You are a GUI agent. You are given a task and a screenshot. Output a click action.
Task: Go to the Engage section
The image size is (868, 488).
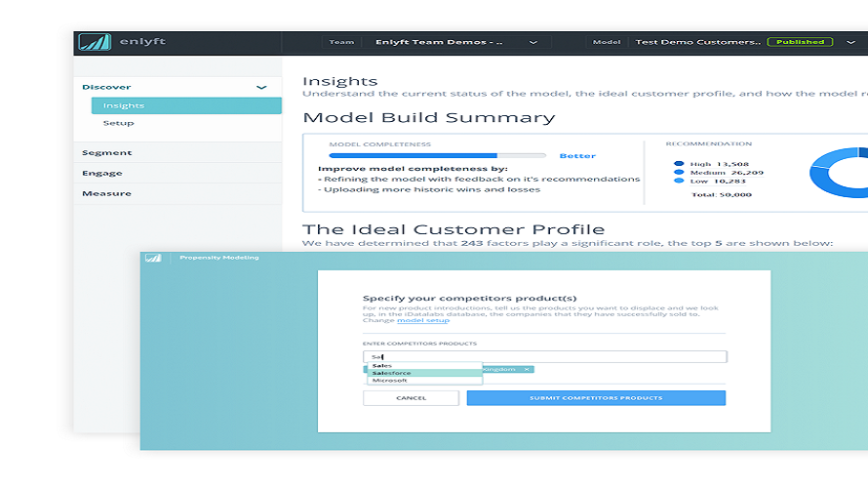click(102, 173)
